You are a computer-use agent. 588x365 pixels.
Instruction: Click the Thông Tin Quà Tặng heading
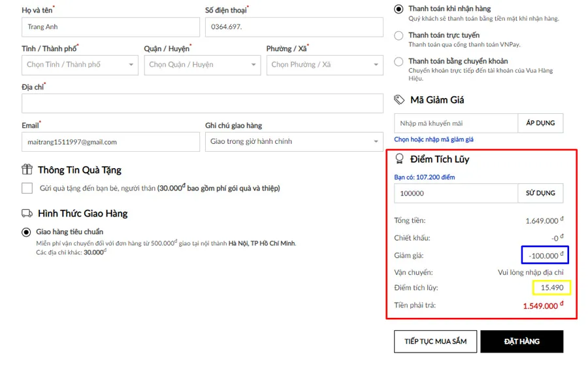coord(80,170)
